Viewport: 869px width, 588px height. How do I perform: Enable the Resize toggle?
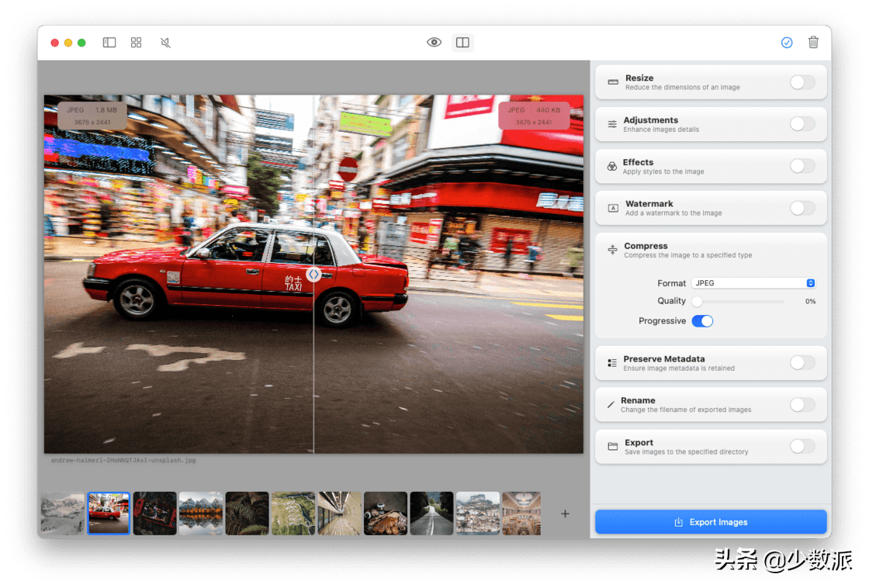(802, 82)
